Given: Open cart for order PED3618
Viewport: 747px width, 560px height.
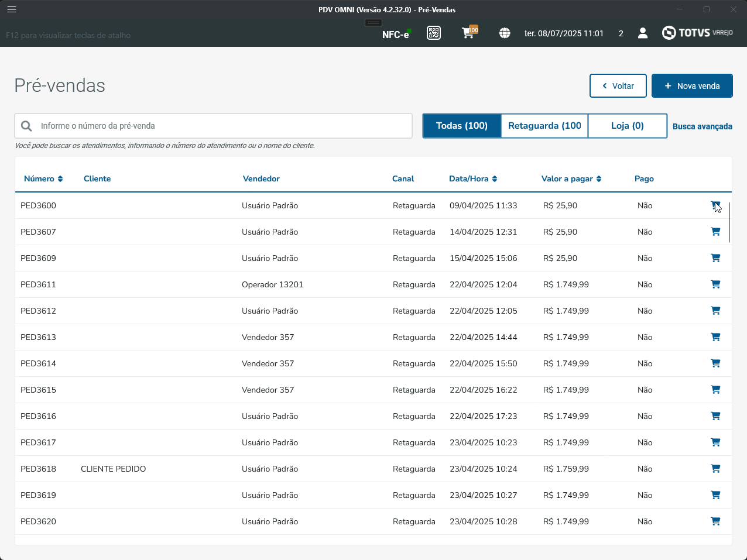Looking at the screenshot, I should (x=715, y=469).
